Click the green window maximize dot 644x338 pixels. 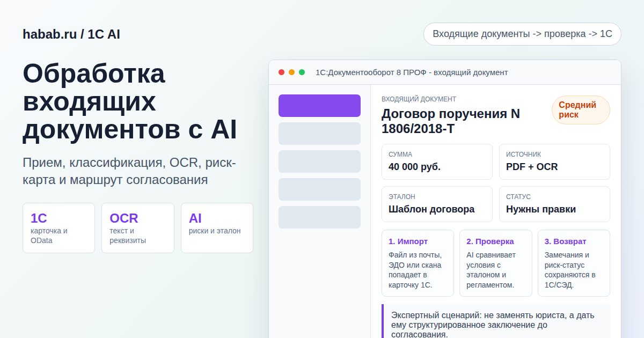pos(302,72)
